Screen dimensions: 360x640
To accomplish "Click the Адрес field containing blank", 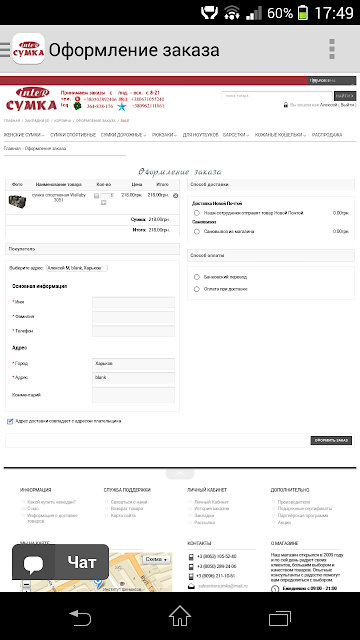I will coord(133,378).
